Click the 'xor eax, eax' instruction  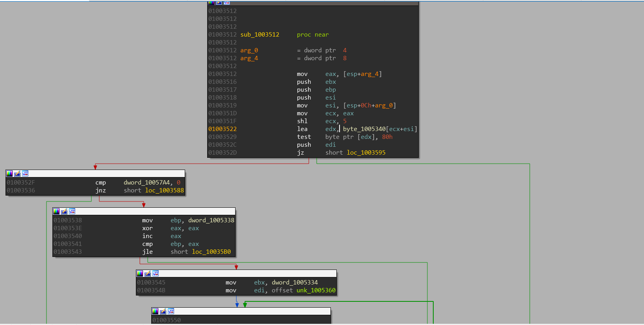coord(171,228)
